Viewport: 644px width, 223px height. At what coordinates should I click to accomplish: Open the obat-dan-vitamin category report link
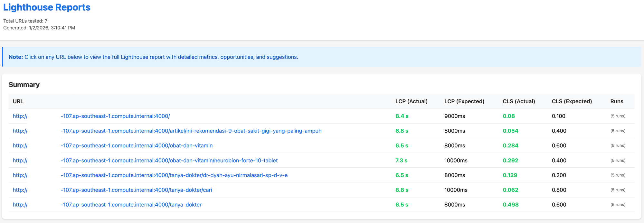click(137, 146)
